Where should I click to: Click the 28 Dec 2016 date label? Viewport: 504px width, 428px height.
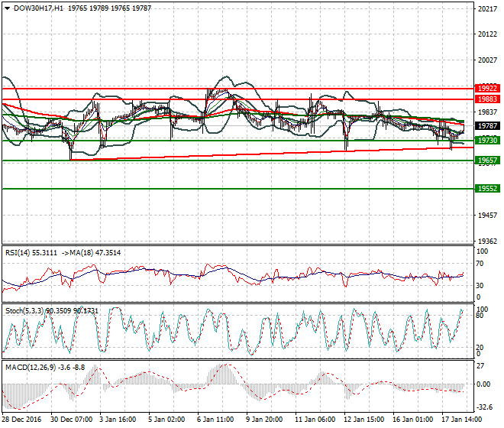pyautogui.click(x=21, y=420)
